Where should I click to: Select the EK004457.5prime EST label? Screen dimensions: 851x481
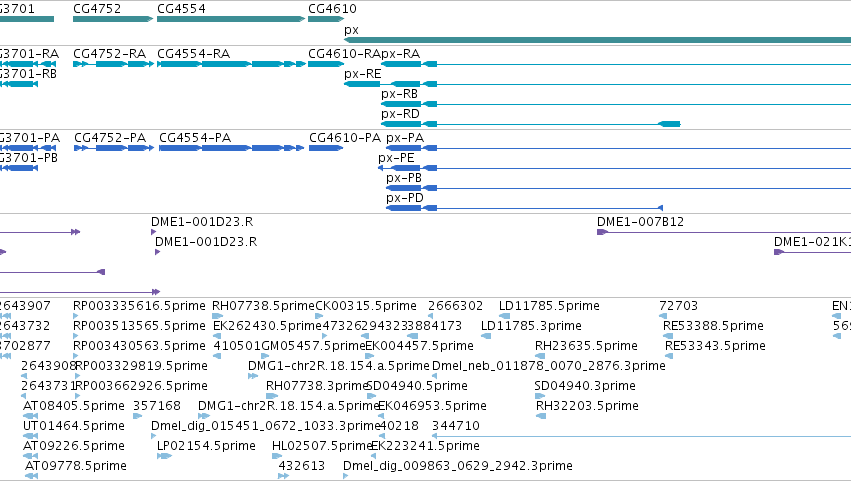point(420,346)
